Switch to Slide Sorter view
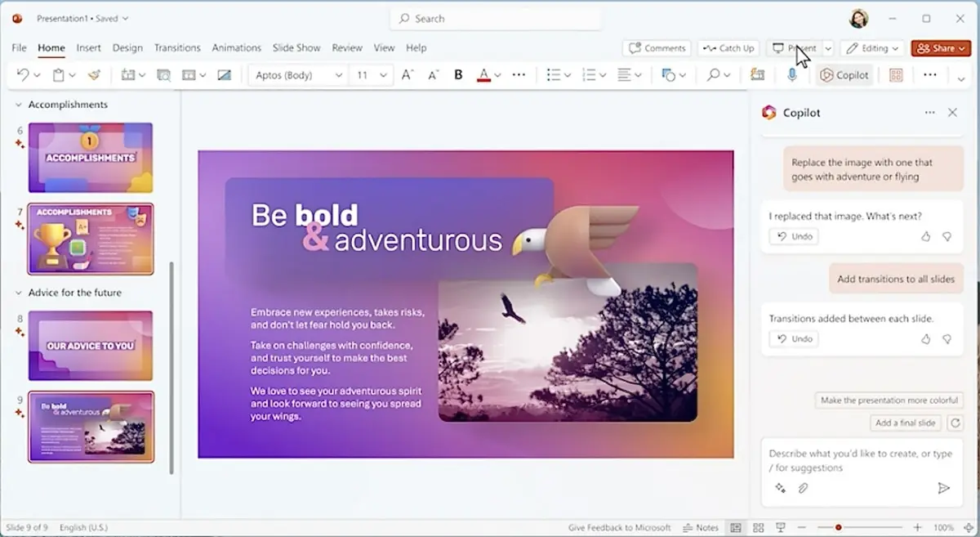This screenshot has height=537, width=980. click(758, 528)
